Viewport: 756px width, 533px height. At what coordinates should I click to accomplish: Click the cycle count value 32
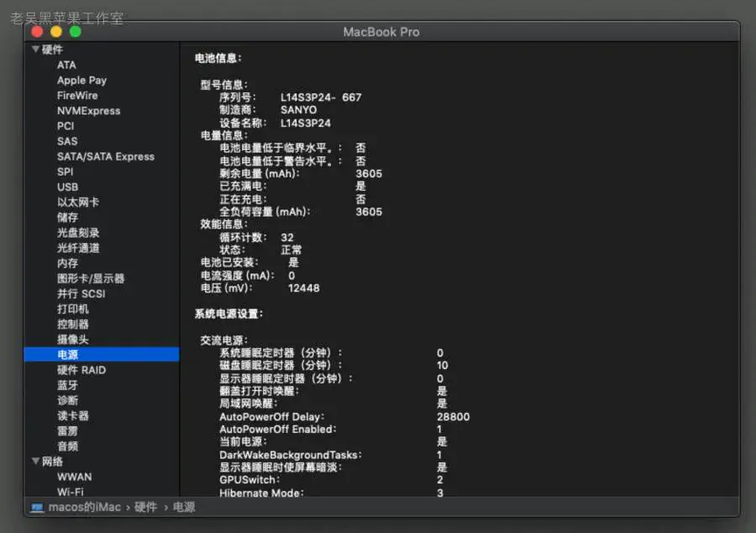(287, 237)
